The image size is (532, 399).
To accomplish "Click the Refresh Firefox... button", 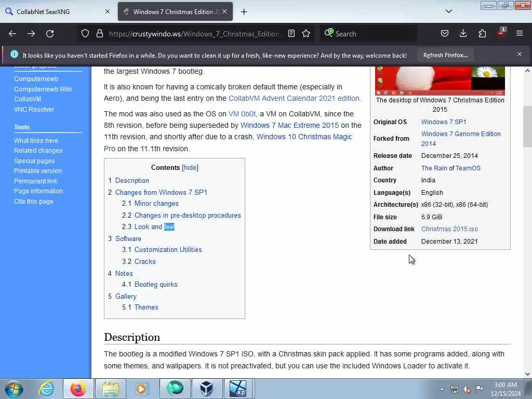I will (x=445, y=55).
